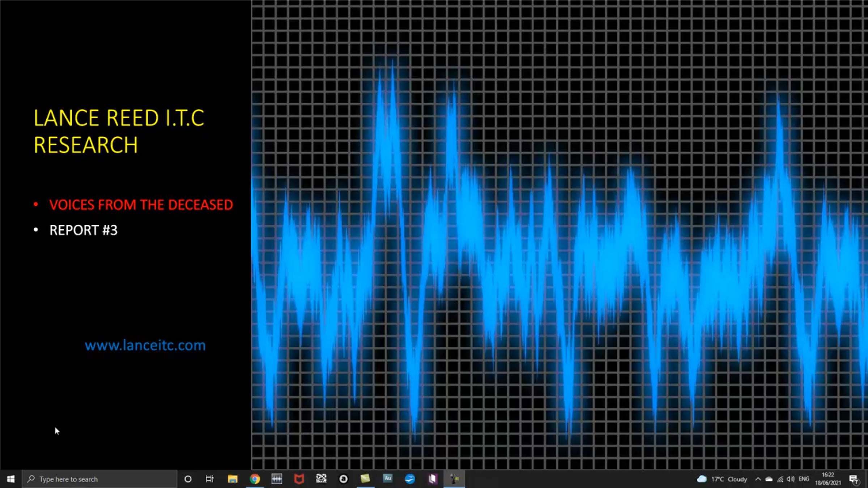Click the ENG language indicator
Image resolution: width=868 pixels, height=488 pixels.
tap(804, 479)
